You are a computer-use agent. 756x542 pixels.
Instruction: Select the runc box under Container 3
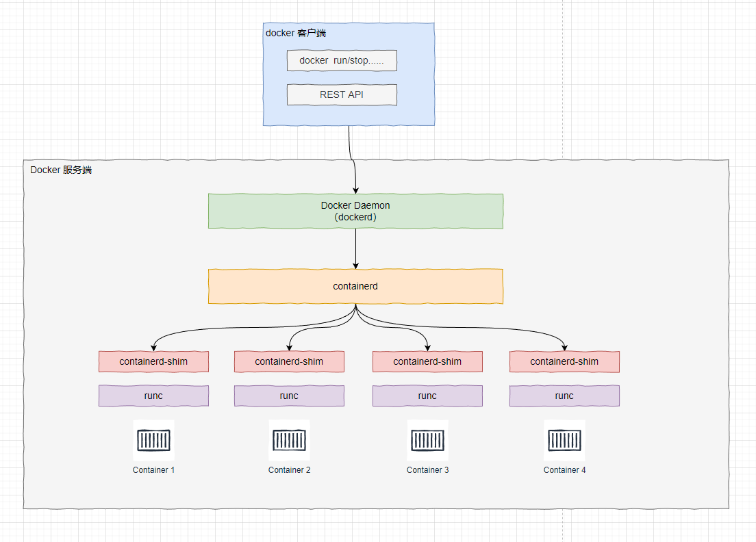click(427, 396)
